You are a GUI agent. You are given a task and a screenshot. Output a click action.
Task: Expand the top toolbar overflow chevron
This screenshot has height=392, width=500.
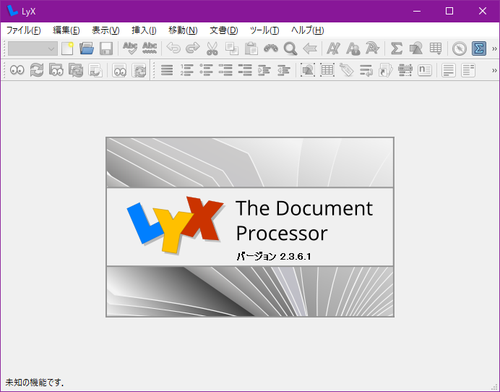pyautogui.click(x=494, y=49)
